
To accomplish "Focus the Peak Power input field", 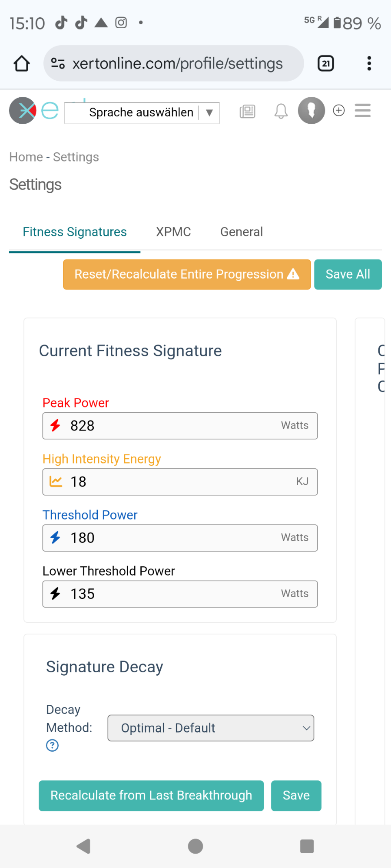I will tap(174, 426).
